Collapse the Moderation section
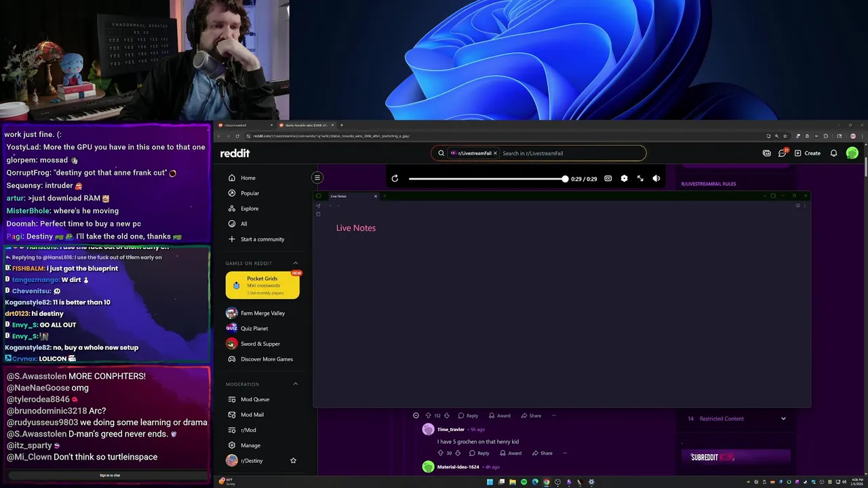Screen dimensions: 868x488 coord(296,384)
